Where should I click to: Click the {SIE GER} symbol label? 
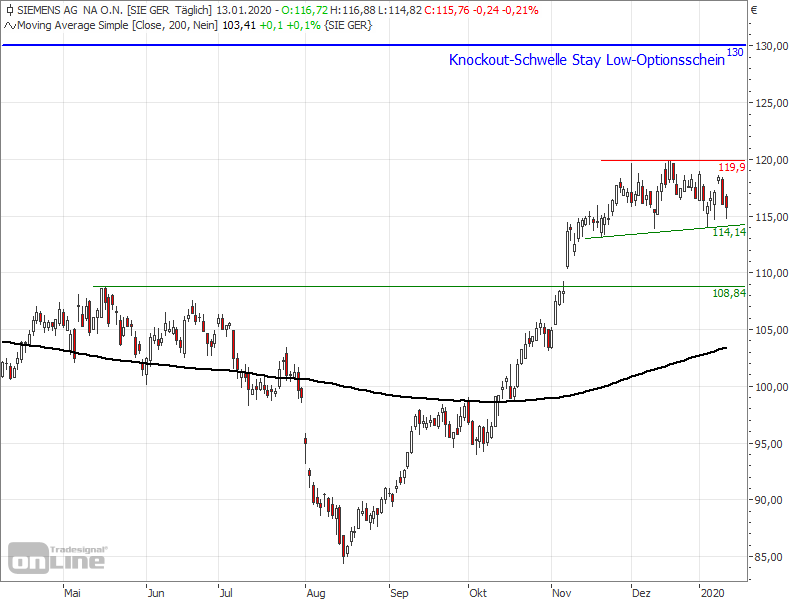pyautogui.click(x=348, y=26)
